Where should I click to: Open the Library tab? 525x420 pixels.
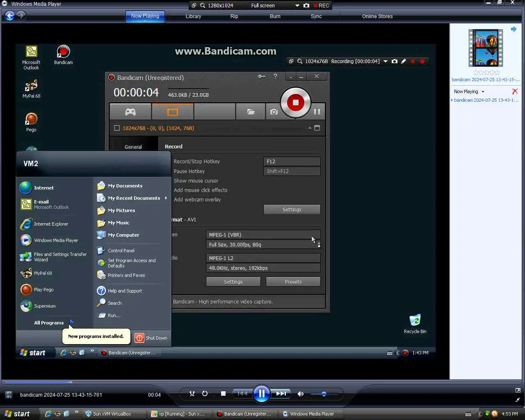point(193,16)
